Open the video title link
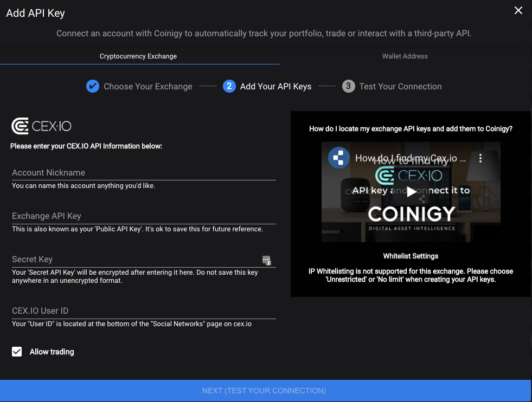The image size is (532, 402). point(411,158)
